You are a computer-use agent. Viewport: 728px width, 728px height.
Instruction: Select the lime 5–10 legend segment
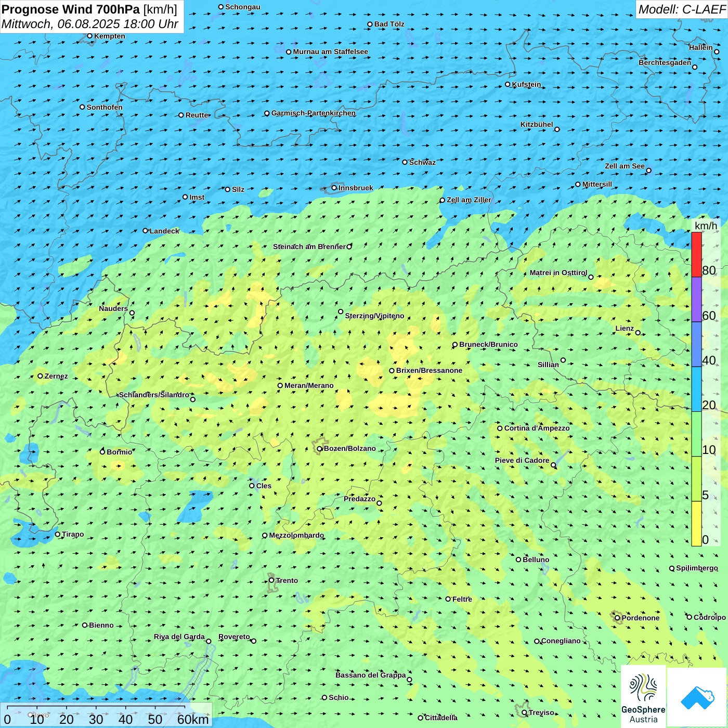coord(696,479)
